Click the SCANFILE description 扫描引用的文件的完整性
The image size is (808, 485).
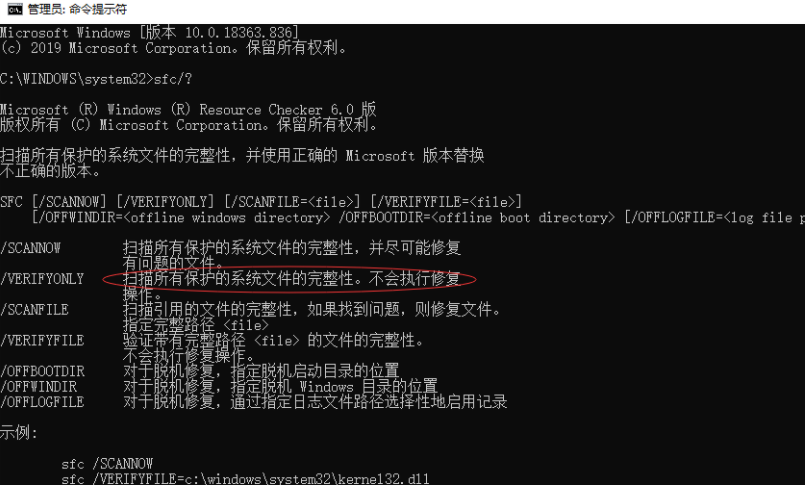tap(207, 310)
